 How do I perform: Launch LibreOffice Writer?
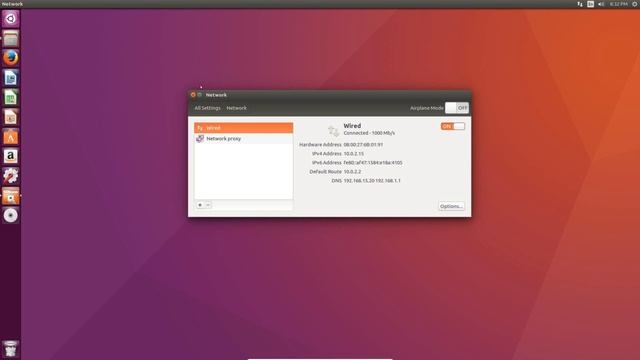click(x=11, y=78)
